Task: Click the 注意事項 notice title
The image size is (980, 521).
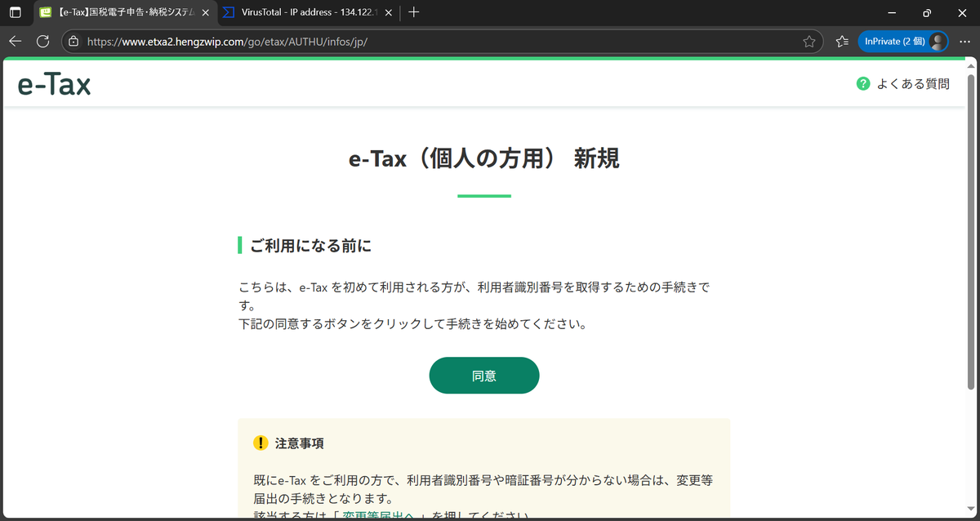Action: (x=300, y=443)
